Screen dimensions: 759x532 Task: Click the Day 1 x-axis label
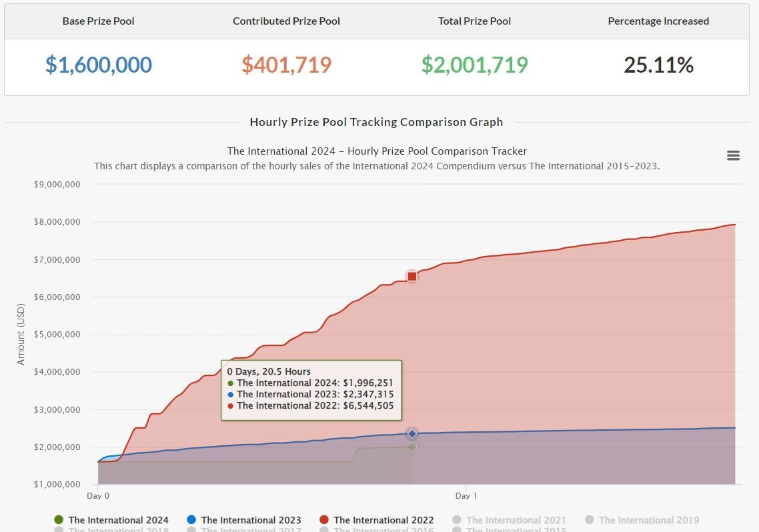click(x=466, y=496)
